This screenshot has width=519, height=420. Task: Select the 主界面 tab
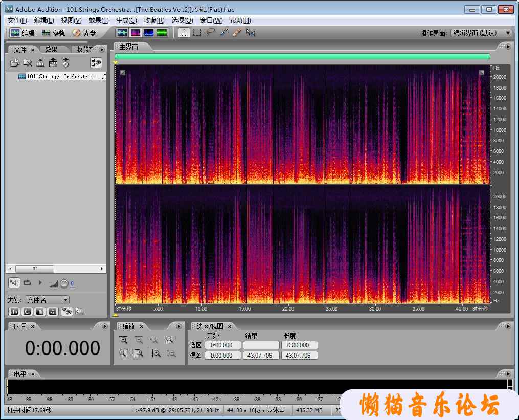click(x=128, y=47)
